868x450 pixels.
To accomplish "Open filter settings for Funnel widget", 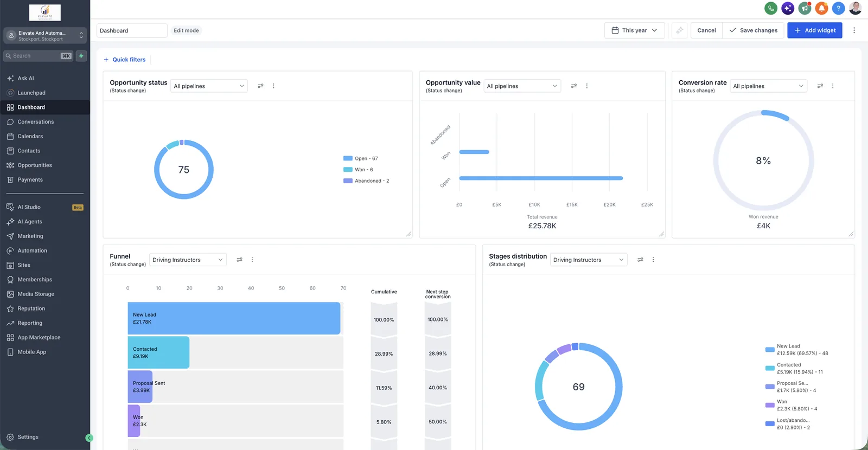I will 239,260.
